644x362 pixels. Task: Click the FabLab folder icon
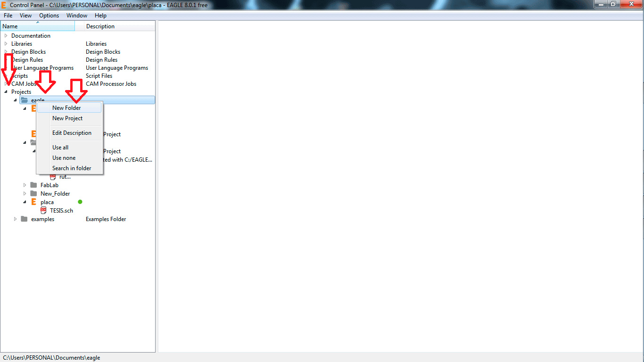33,185
